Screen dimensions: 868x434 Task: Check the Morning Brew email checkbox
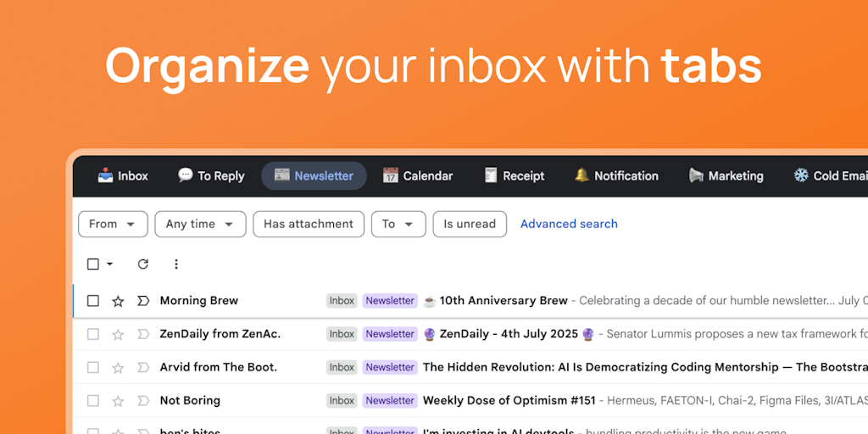pos(93,301)
